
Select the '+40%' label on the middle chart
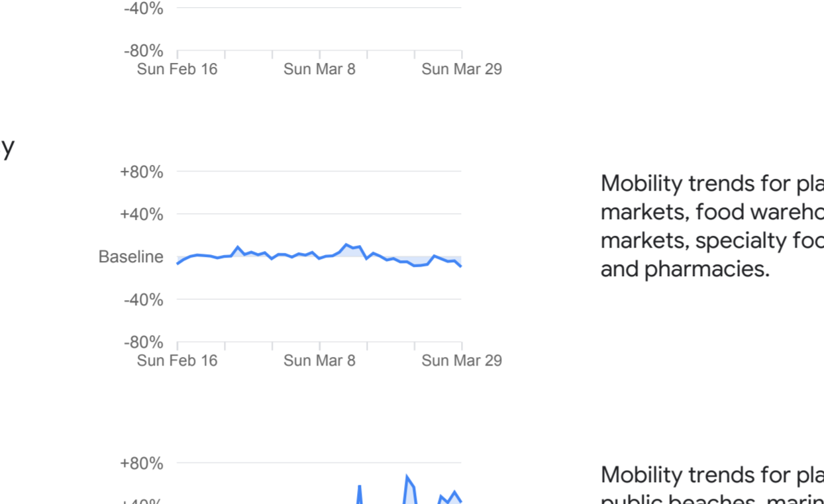tap(141, 215)
